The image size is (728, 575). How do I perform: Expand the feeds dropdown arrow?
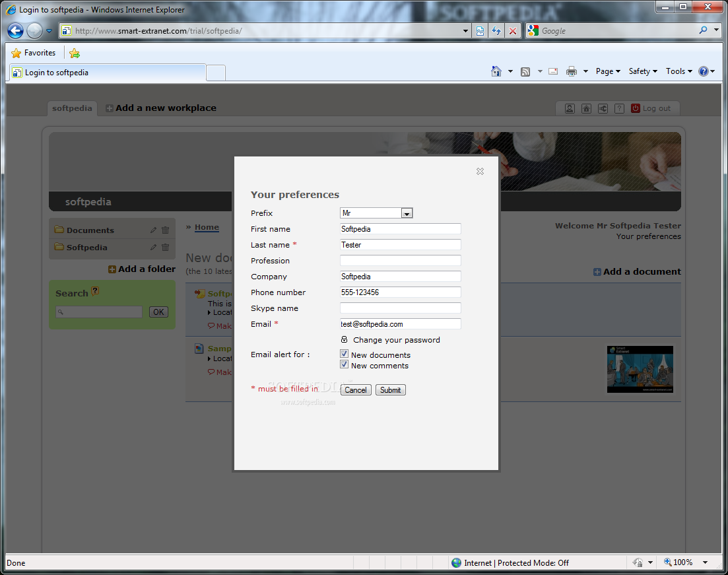(540, 71)
